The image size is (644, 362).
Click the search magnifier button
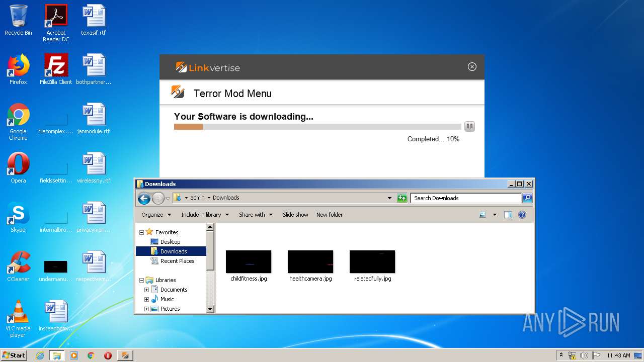coord(527,198)
